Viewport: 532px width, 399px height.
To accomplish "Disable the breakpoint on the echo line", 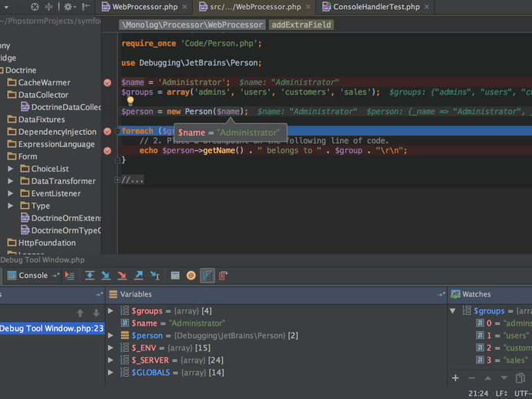I will [x=107, y=151].
